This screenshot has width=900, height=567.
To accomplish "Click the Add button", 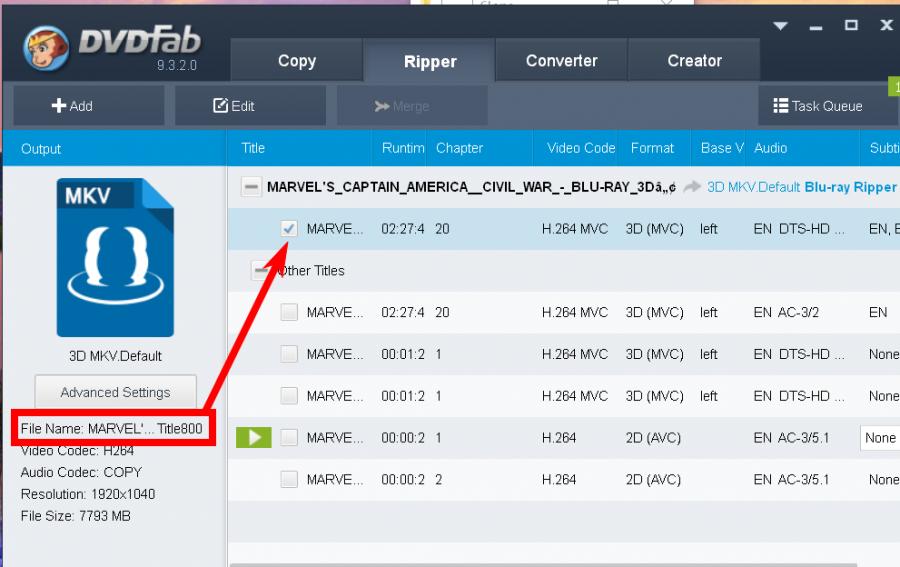I will 89,106.
